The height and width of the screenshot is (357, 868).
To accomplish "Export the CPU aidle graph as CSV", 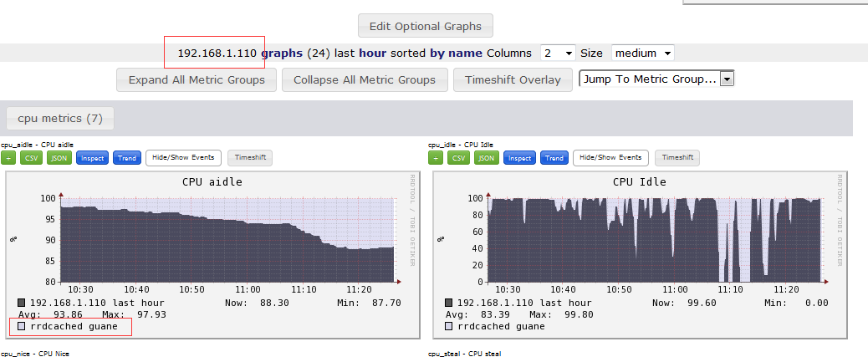I will 32,158.
